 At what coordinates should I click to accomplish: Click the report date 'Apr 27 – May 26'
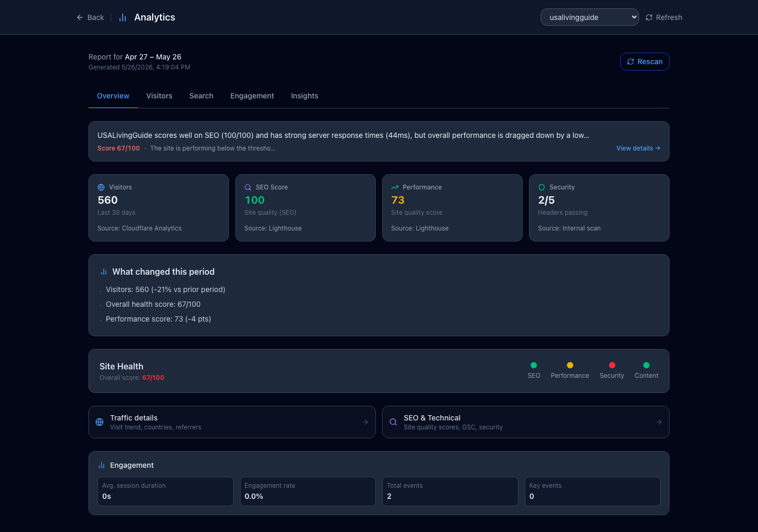pos(153,57)
